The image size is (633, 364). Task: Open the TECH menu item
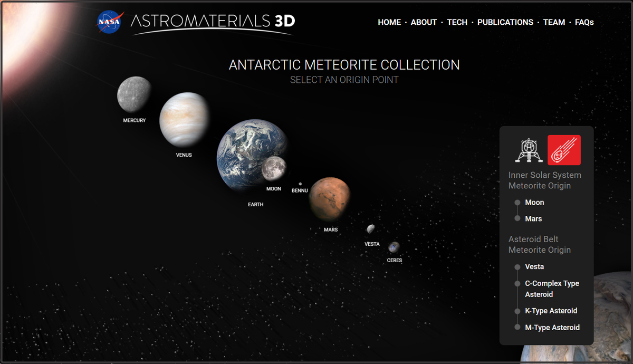(457, 22)
